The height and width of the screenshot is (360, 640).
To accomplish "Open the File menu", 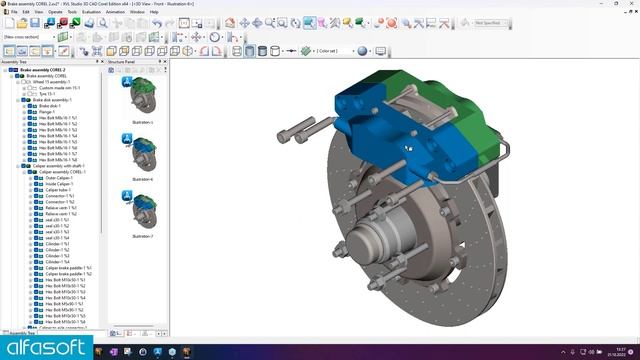I will 14,12.
